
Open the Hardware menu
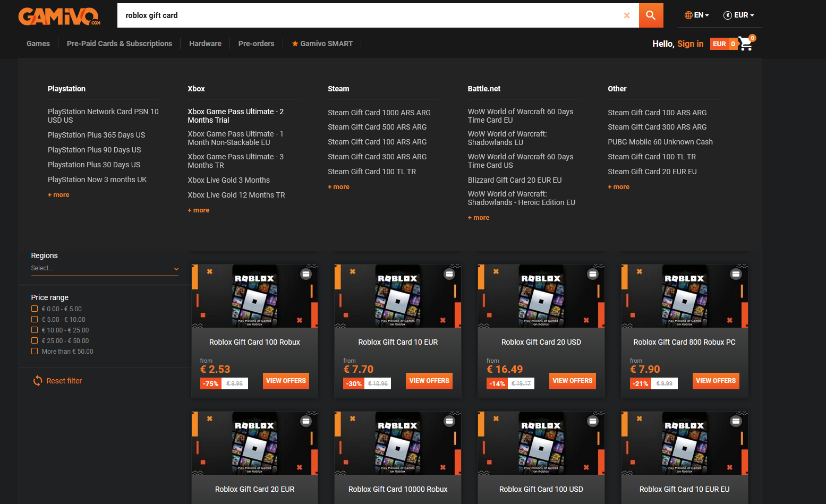(205, 44)
